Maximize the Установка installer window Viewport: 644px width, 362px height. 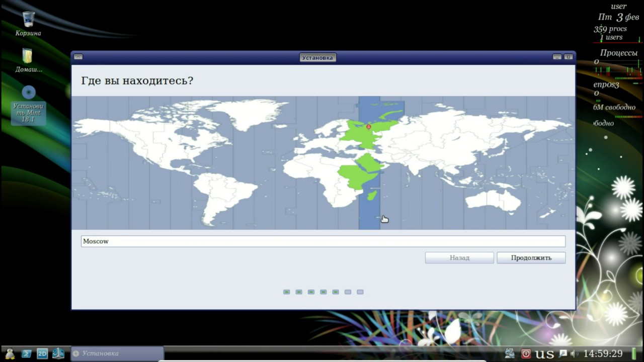568,57
